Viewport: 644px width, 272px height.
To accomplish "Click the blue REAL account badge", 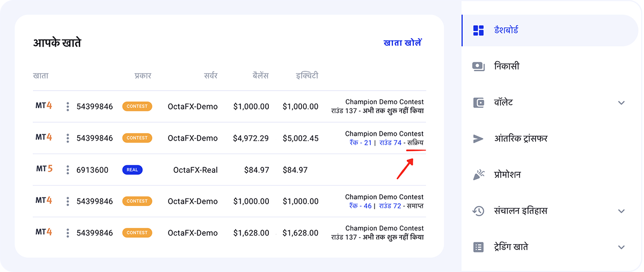I will click(132, 170).
